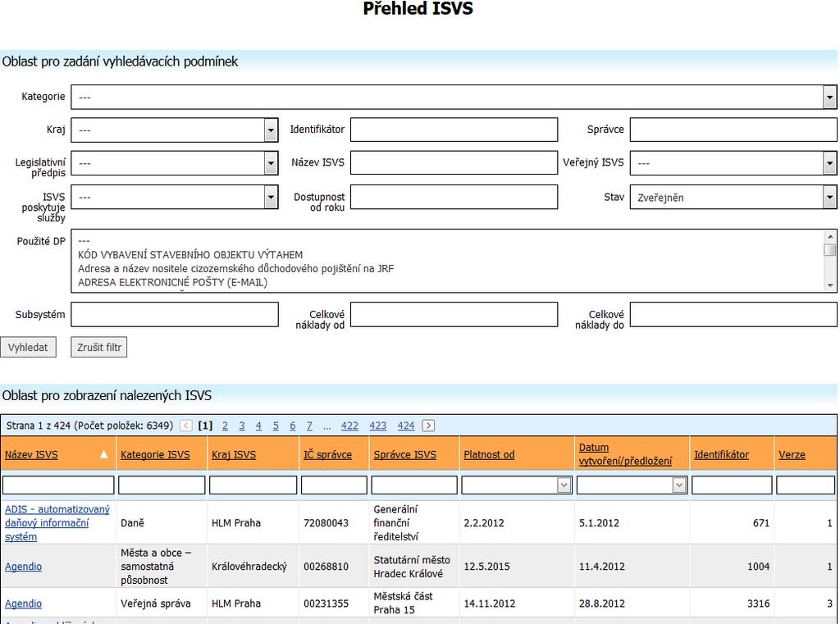Sort by the IČ správce column

point(328,455)
